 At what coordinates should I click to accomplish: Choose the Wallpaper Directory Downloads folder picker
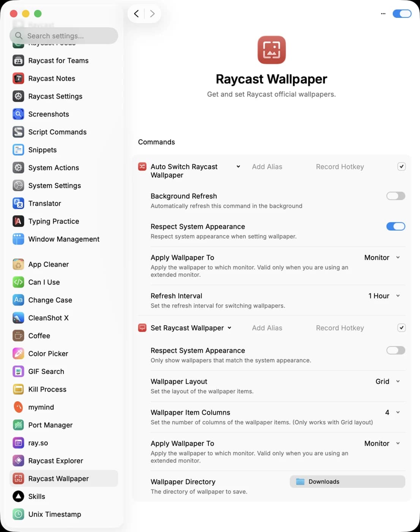(347, 481)
